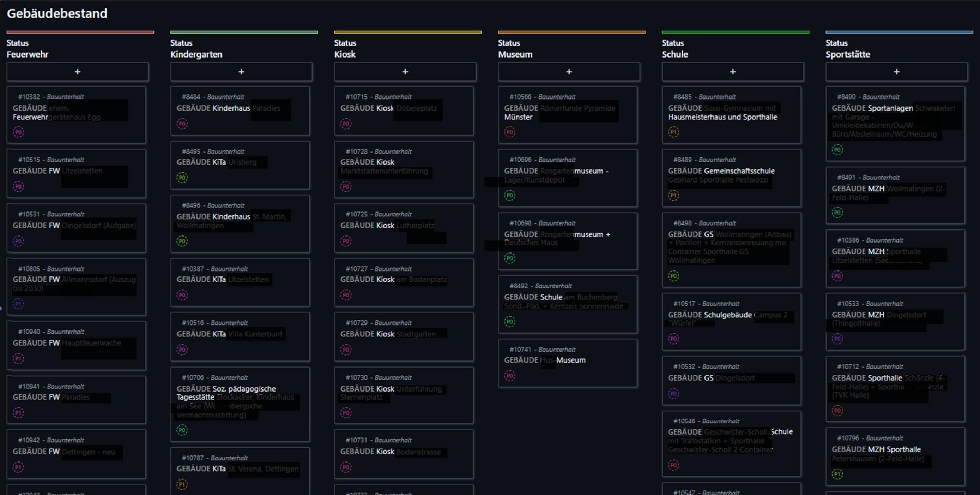This screenshot has height=495, width=980.
Task: Click the green P0 icon on #8490
Action: 837,150
